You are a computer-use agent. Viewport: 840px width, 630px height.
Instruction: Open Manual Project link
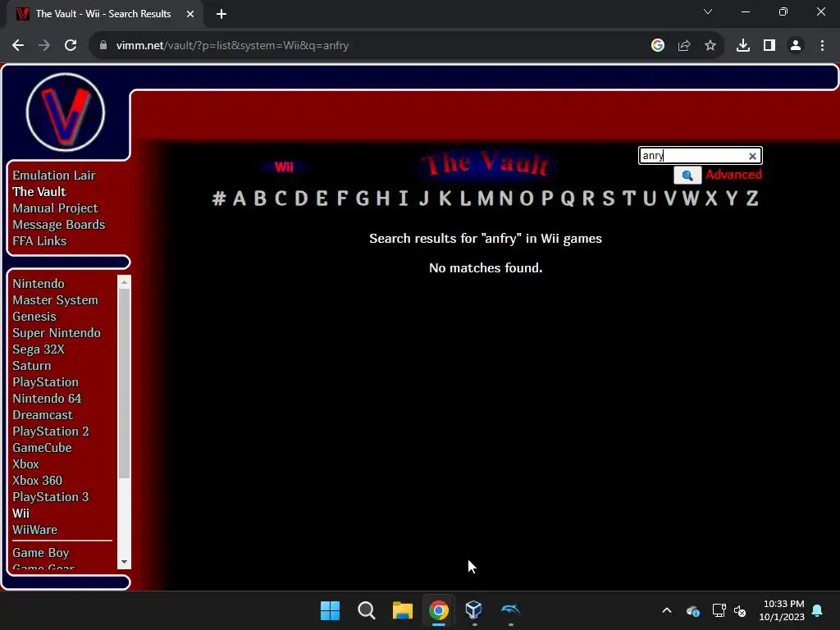(55, 208)
